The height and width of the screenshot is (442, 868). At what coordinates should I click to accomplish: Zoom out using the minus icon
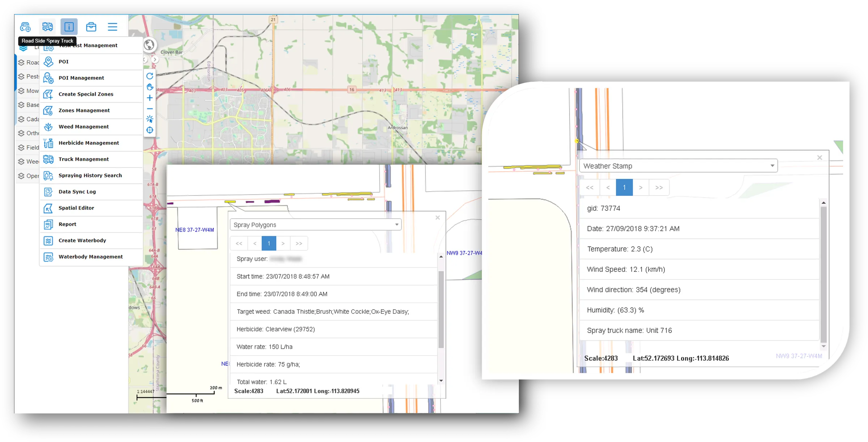pos(150,108)
